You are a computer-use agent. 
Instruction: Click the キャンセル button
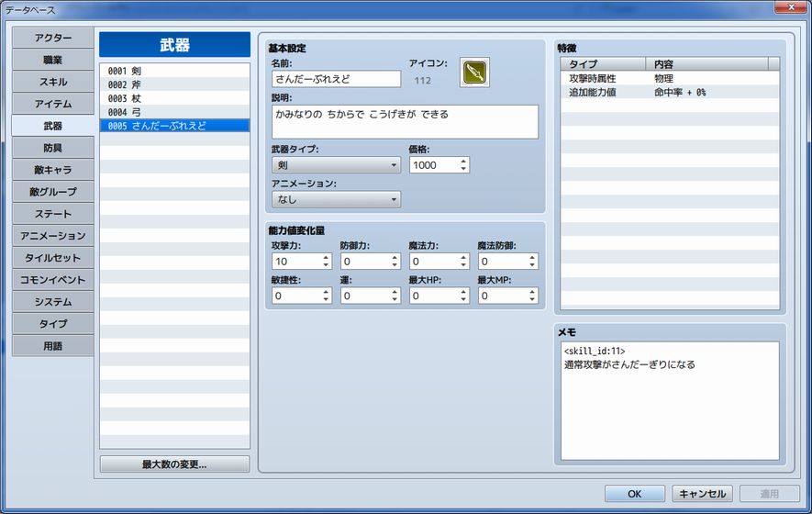[702, 494]
